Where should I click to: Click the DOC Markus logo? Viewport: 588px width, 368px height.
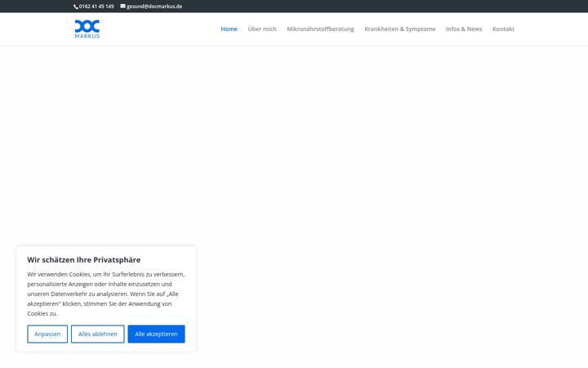click(87, 29)
